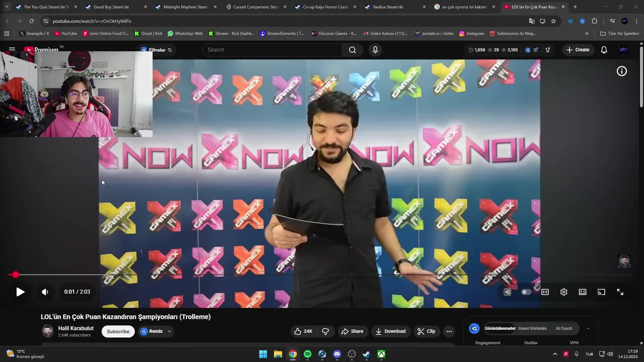Screen dimensions: 644x362
Task: Open more actions three-dot menu
Action: [449, 331]
